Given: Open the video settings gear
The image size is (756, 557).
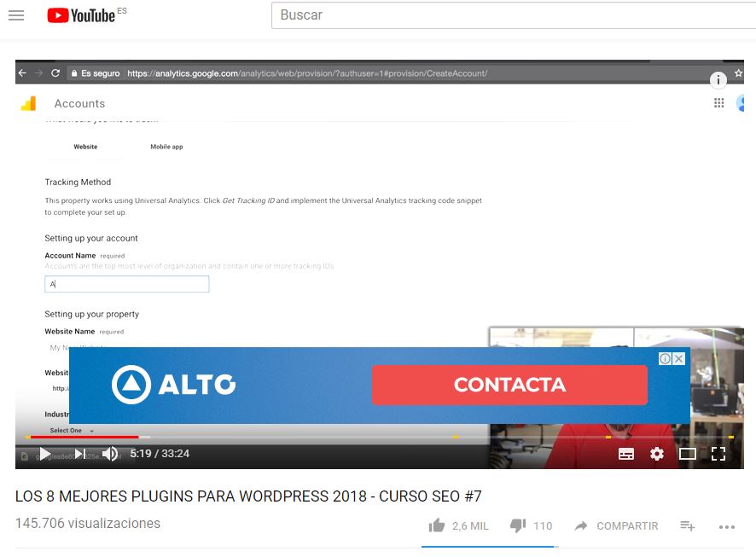Looking at the screenshot, I should click(x=656, y=454).
